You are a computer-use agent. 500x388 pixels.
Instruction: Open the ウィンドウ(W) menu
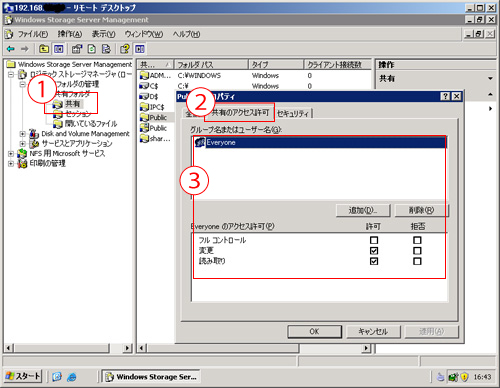pyautogui.click(x=144, y=34)
